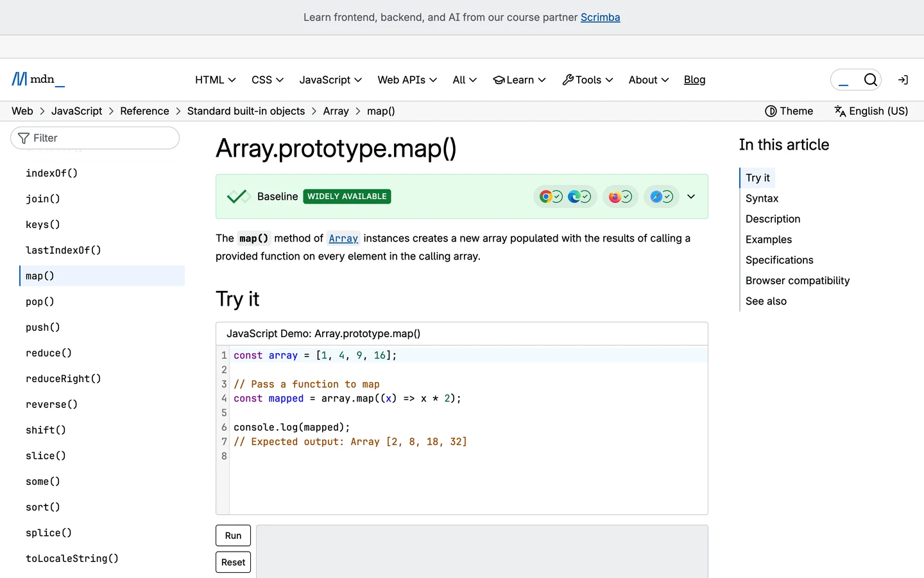Expand the Baseline availability details
Screen dimensions: 924x578
point(691,197)
